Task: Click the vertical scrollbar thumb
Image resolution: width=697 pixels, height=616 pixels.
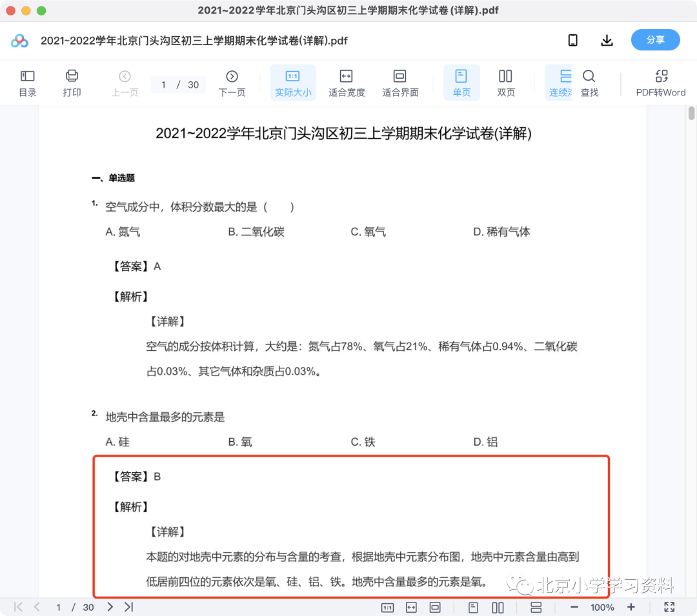Action: pos(691,113)
